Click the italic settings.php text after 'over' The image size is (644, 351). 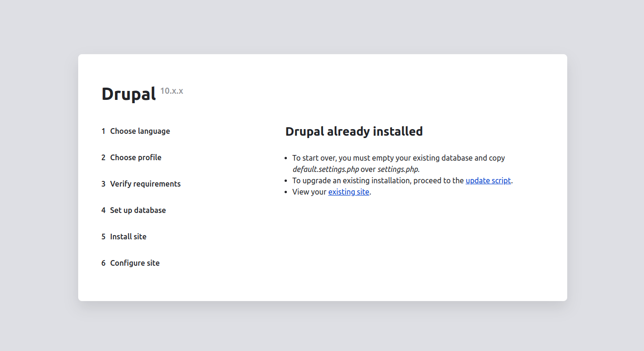(x=398, y=169)
